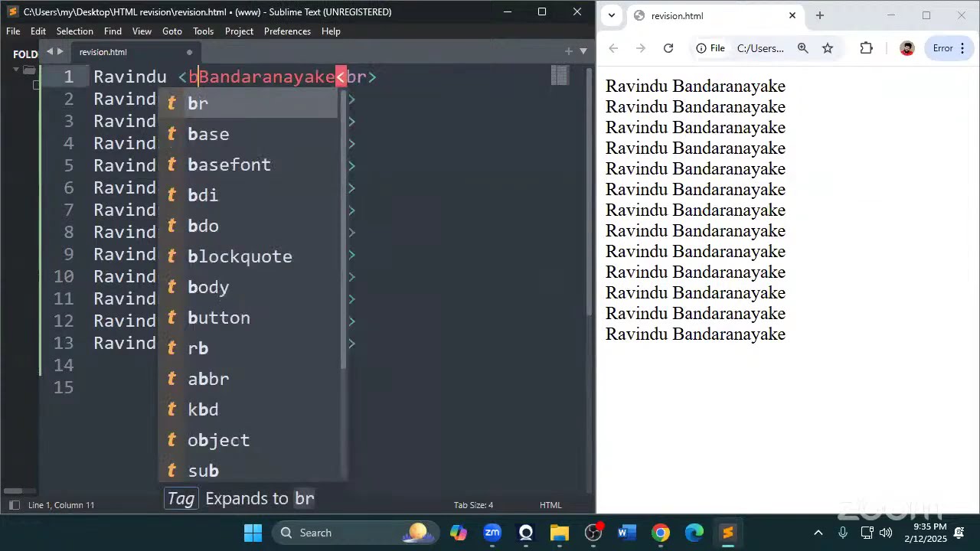Open Copilot from the taskbar

pyautogui.click(x=458, y=533)
